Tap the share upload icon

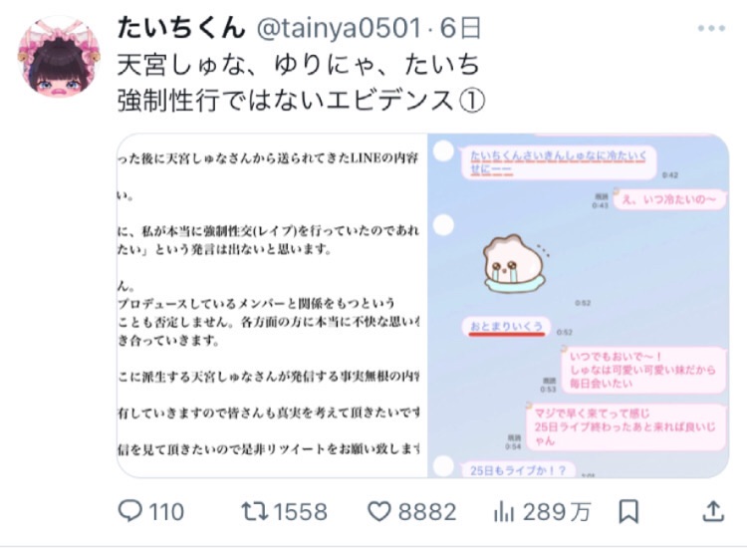[x=713, y=511]
